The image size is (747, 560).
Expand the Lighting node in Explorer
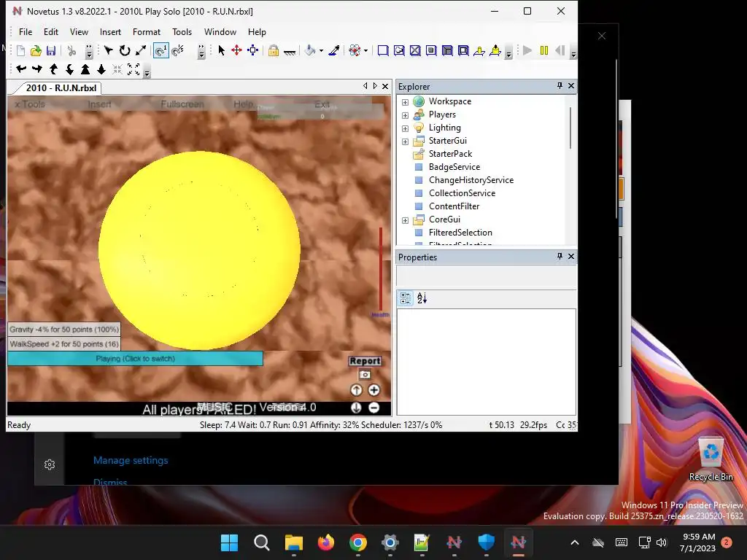[405, 128]
